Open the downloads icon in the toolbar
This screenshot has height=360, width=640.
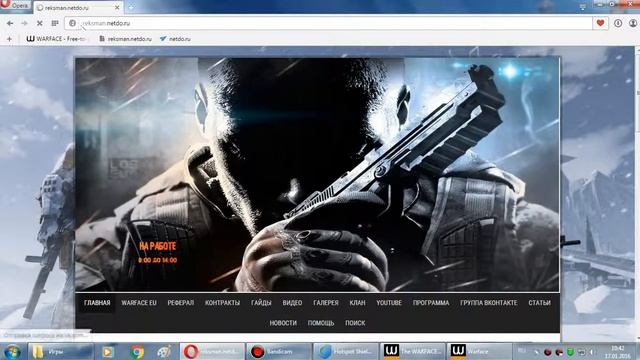point(618,23)
